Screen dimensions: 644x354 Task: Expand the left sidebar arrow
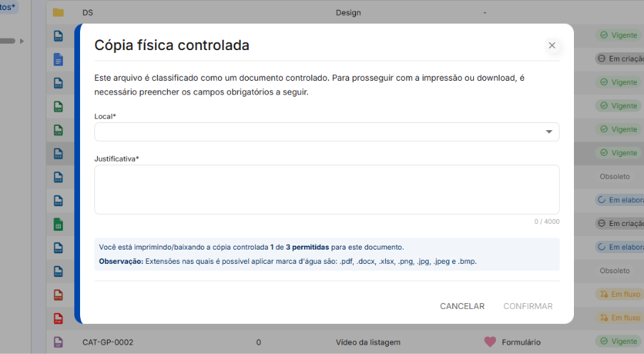click(21, 41)
